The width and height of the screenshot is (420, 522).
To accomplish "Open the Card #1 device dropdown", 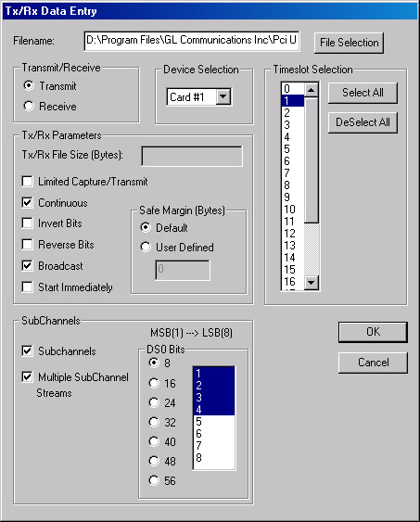I will tap(223, 96).
